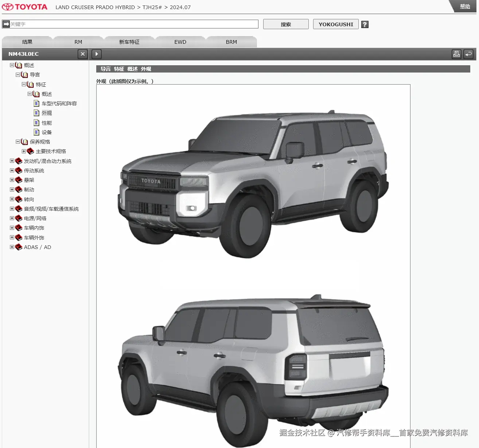Viewport: 479px width, 448px height.
Task: Expand the 音频/视频/车载通信系统 node
Action: (x=12, y=209)
